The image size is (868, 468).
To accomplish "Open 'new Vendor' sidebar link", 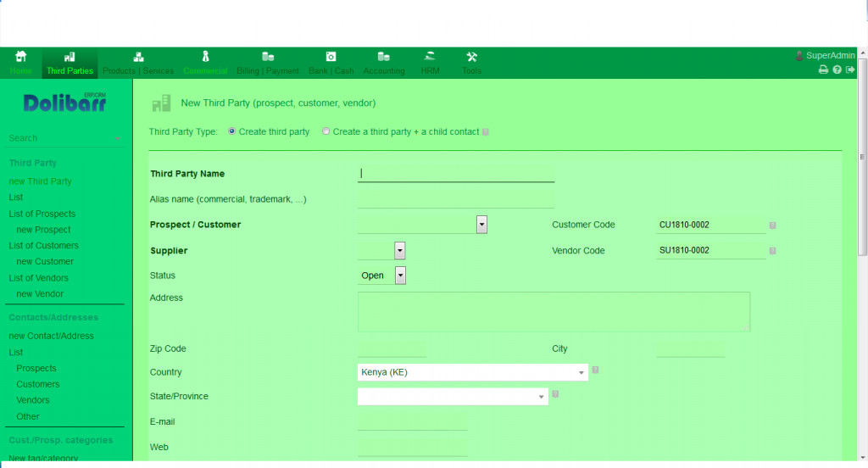I will coord(40,293).
